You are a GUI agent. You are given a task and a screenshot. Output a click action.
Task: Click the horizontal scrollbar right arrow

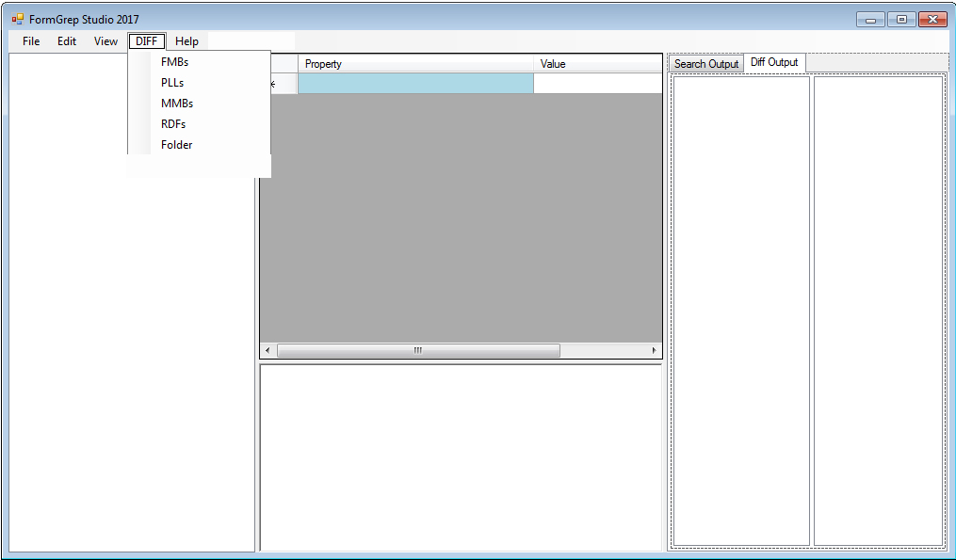click(x=655, y=350)
